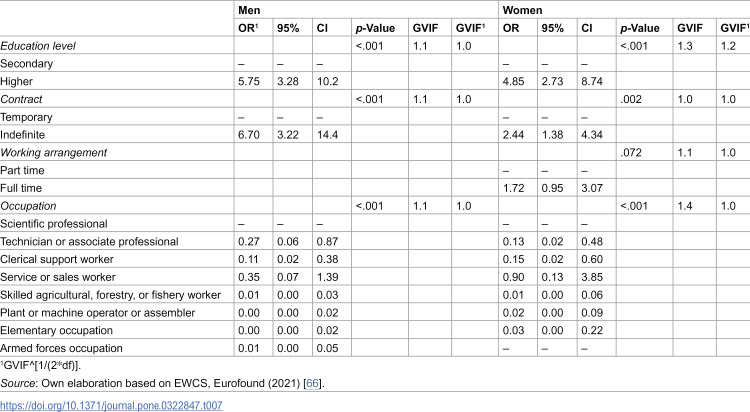Select the Men column group header
The width and height of the screenshot is (750, 412).
point(249,10)
